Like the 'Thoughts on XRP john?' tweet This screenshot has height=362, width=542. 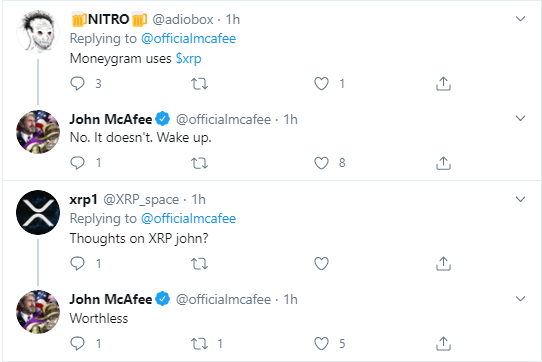point(321,263)
